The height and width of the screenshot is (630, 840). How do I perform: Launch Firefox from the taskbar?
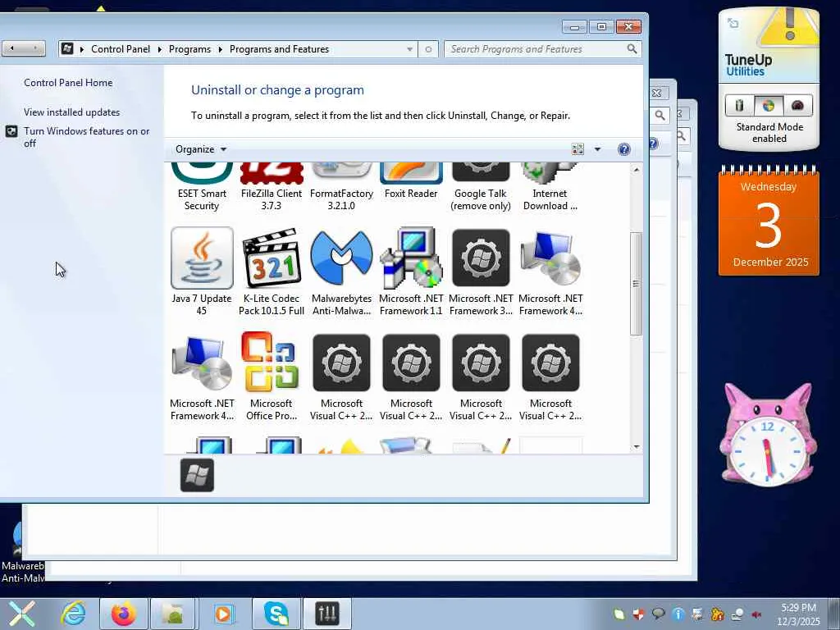(124, 614)
